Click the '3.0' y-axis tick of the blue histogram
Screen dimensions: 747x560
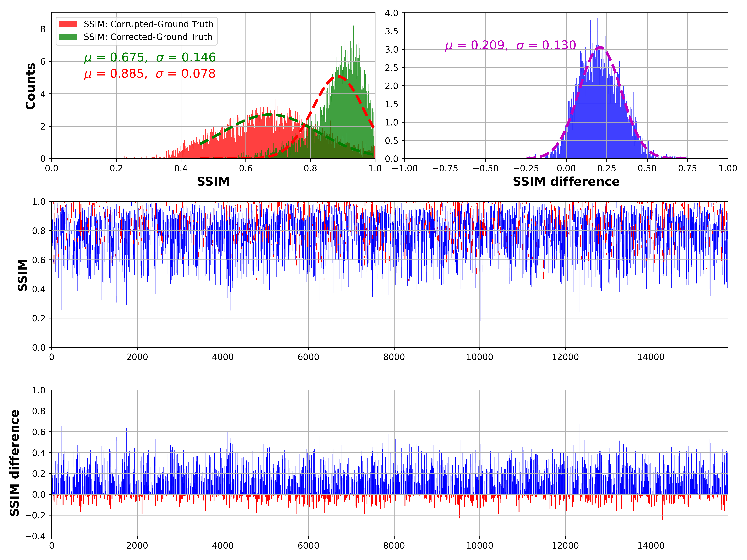point(392,50)
